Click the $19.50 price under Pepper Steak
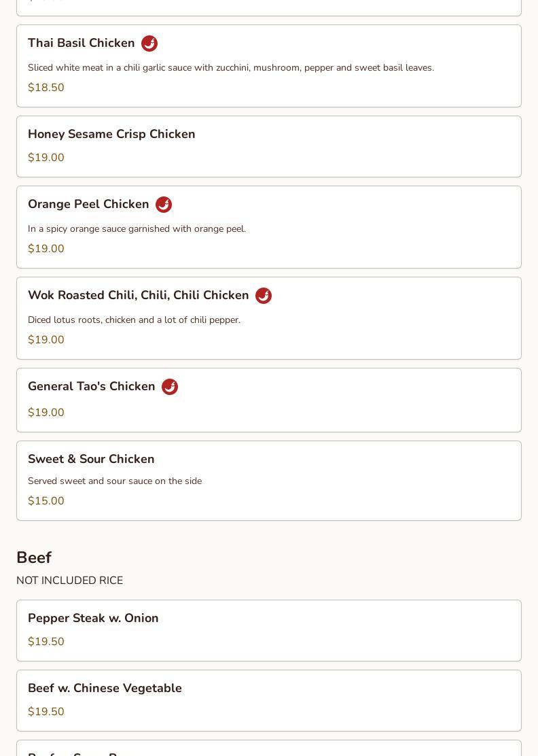Image resolution: width=538 pixels, height=756 pixels. pos(46,641)
